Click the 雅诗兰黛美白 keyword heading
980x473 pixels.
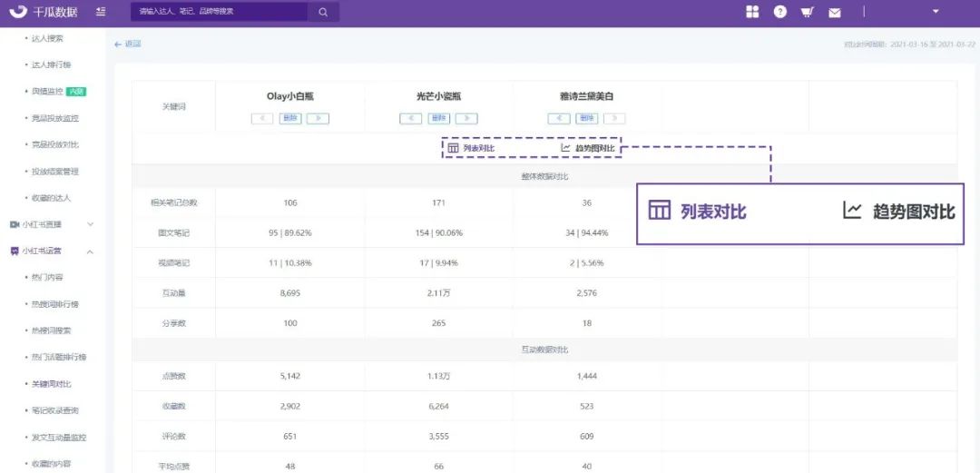586,97
